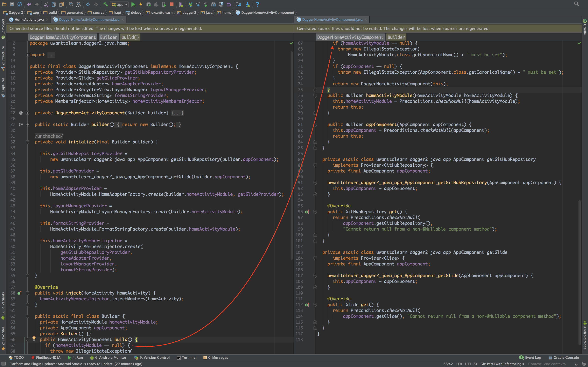The width and height of the screenshot is (588, 367).
Task: Click the Event Log button
Action: coord(530,357)
